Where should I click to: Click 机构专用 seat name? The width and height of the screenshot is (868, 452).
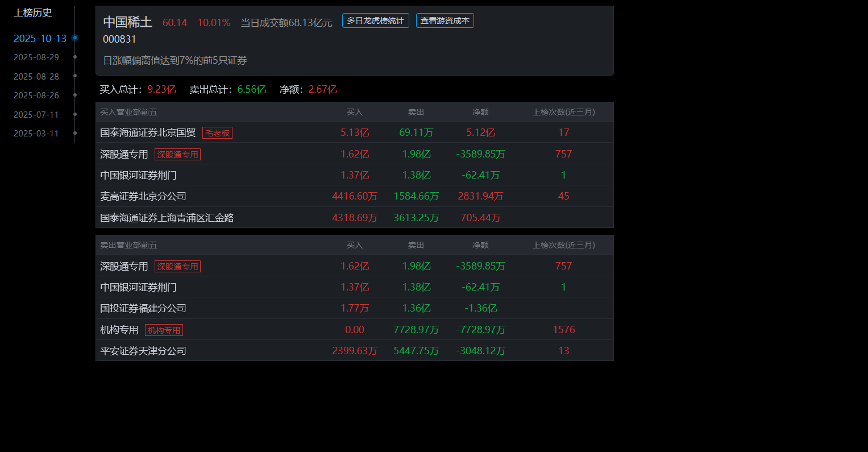119,330
